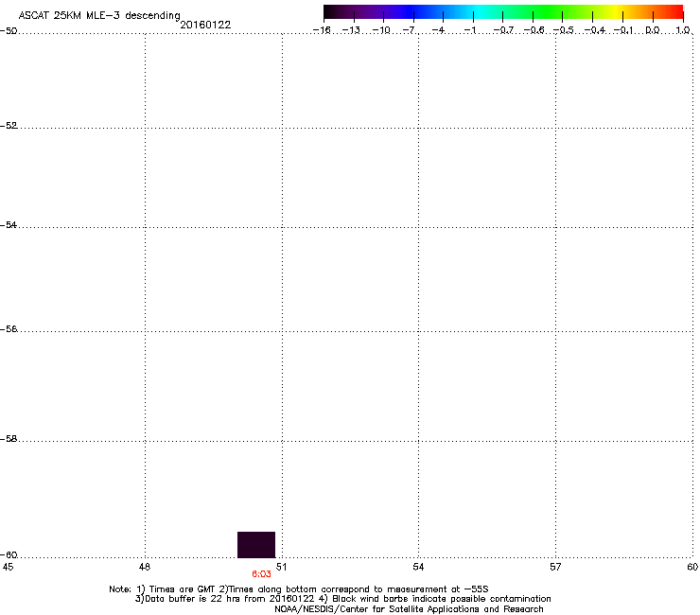Click the color bar label -0.4
700x615 pixels.
coord(595,30)
